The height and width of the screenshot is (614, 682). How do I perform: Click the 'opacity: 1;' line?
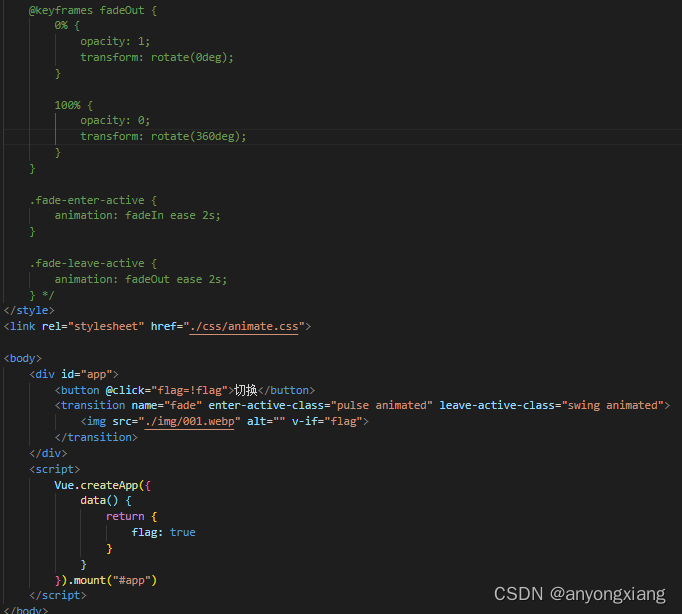click(x=115, y=41)
